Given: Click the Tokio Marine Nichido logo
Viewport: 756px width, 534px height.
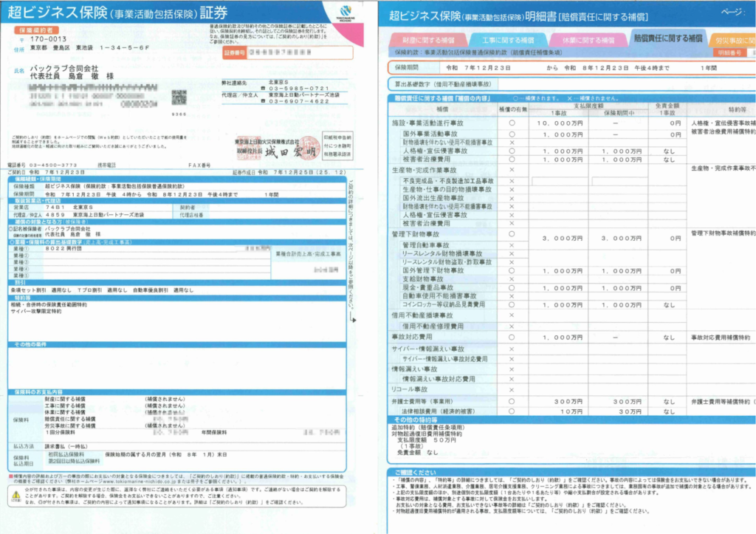Looking at the screenshot, I should [345, 11].
